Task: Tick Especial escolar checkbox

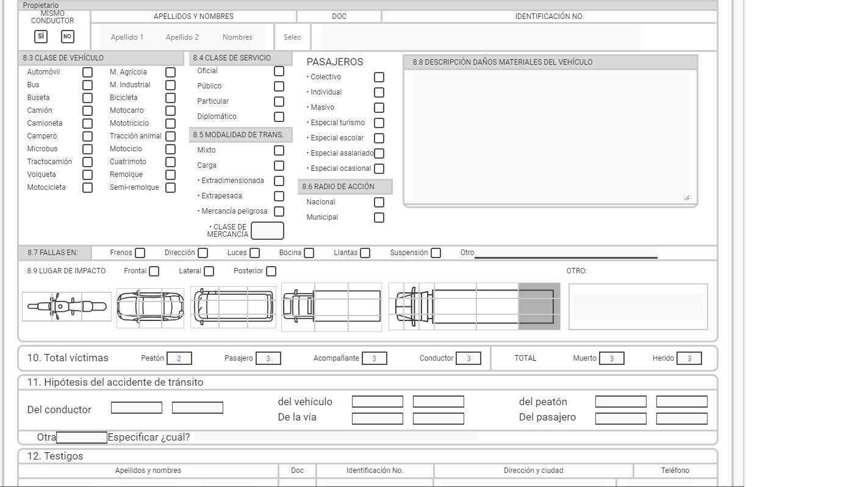Action: 379,138
